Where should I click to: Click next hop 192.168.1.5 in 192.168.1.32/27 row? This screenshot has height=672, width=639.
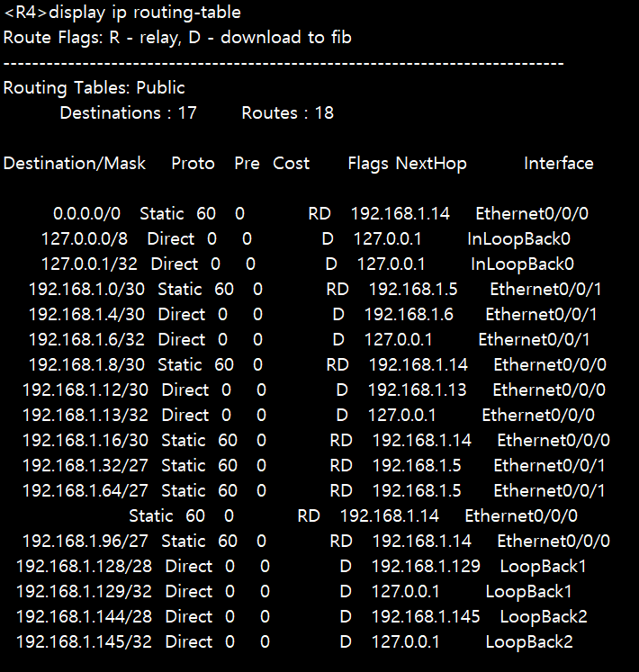(417, 466)
